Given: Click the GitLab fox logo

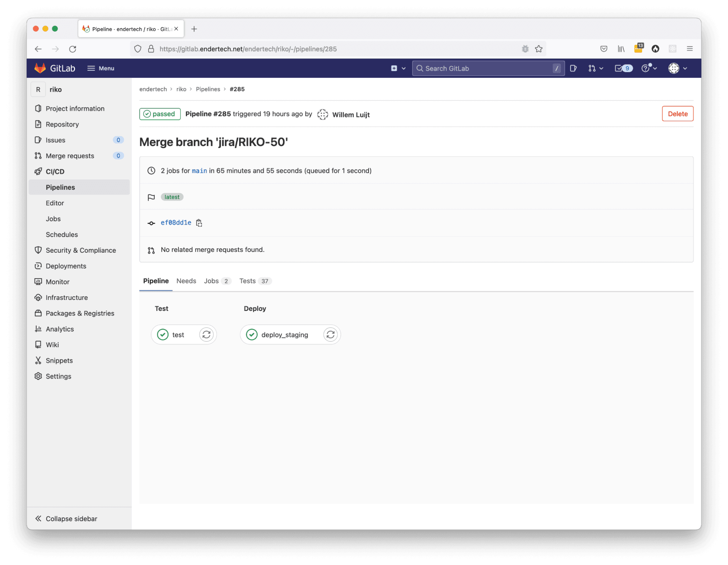Looking at the screenshot, I should (40, 68).
